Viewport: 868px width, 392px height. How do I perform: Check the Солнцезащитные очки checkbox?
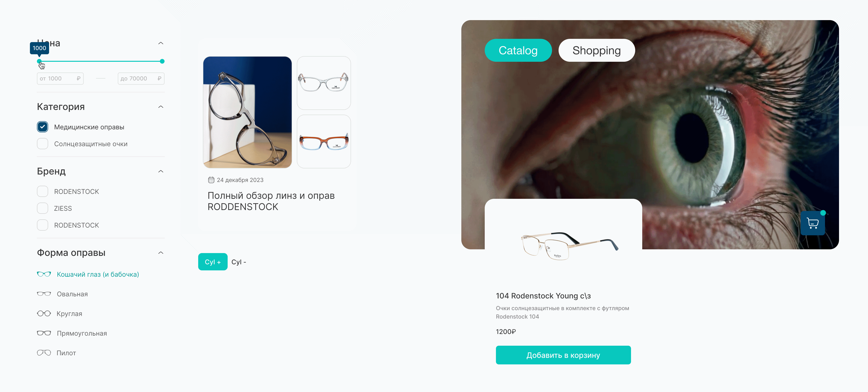click(43, 144)
